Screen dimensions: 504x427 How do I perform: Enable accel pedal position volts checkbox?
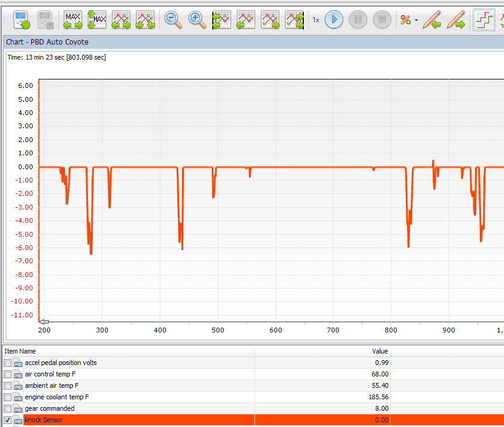click(x=8, y=363)
